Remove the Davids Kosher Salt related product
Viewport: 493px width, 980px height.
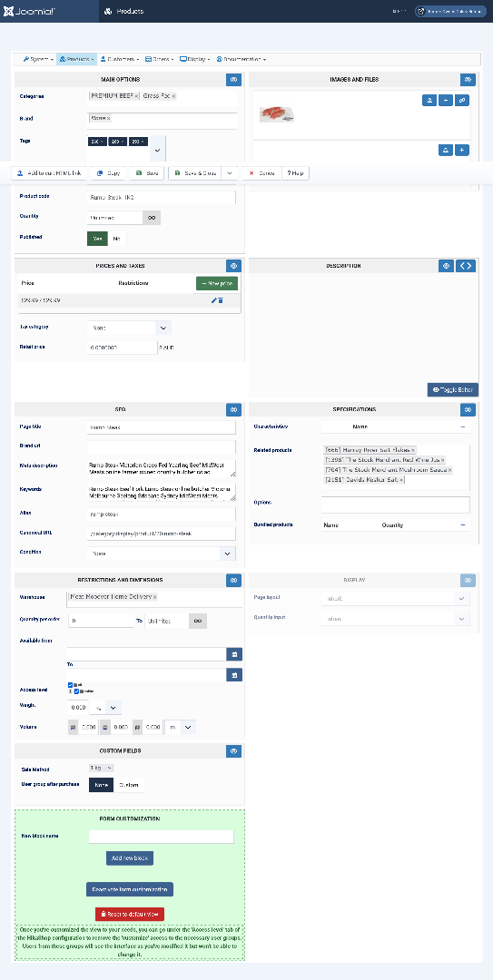tap(401, 480)
